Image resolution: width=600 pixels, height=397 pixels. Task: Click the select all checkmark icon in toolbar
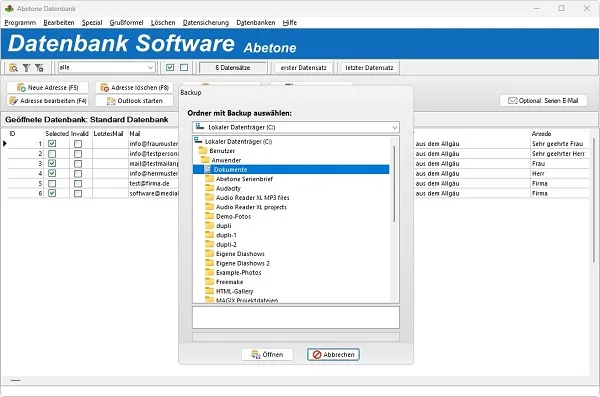[170, 67]
